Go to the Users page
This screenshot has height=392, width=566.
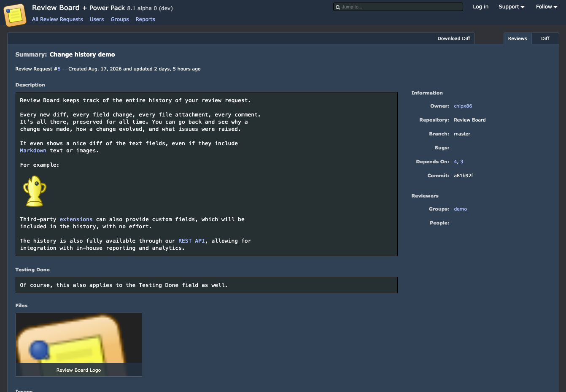(97, 19)
